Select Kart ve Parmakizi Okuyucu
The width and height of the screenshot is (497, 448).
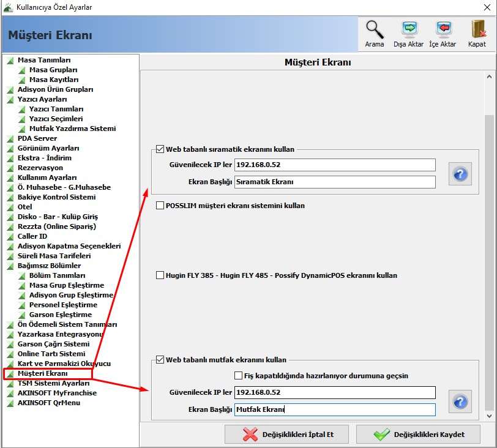(64, 364)
